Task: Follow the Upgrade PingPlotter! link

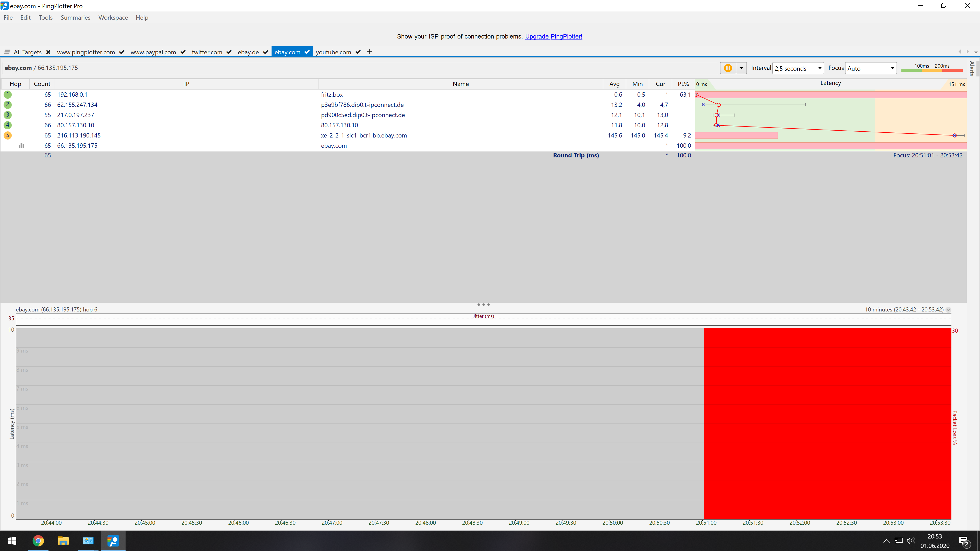Action: pyautogui.click(x=554, y=36)
